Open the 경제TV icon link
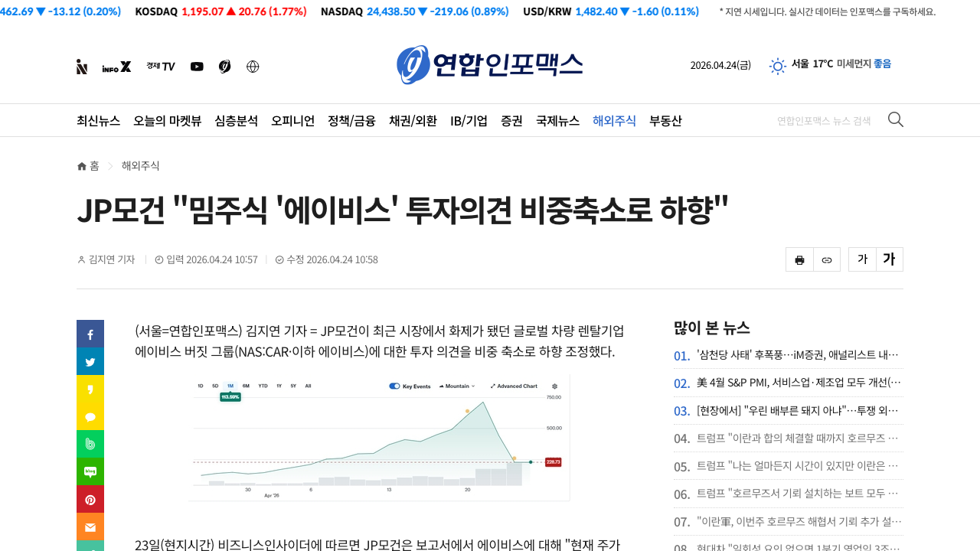 161,67
